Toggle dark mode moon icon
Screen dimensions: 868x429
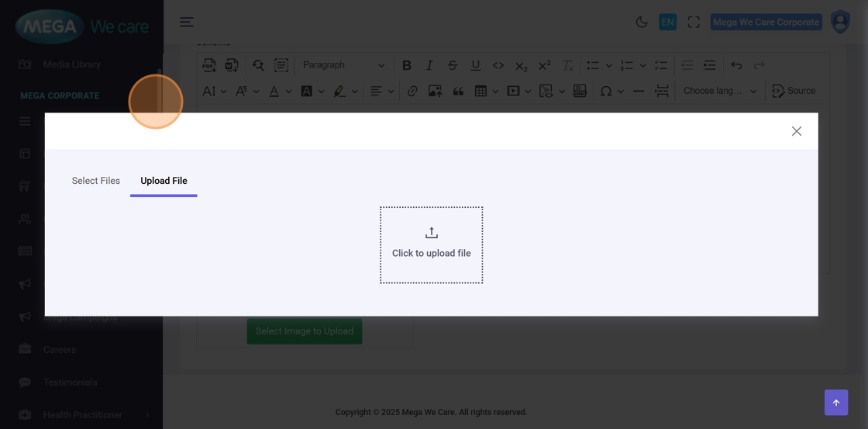coord(642,22)
